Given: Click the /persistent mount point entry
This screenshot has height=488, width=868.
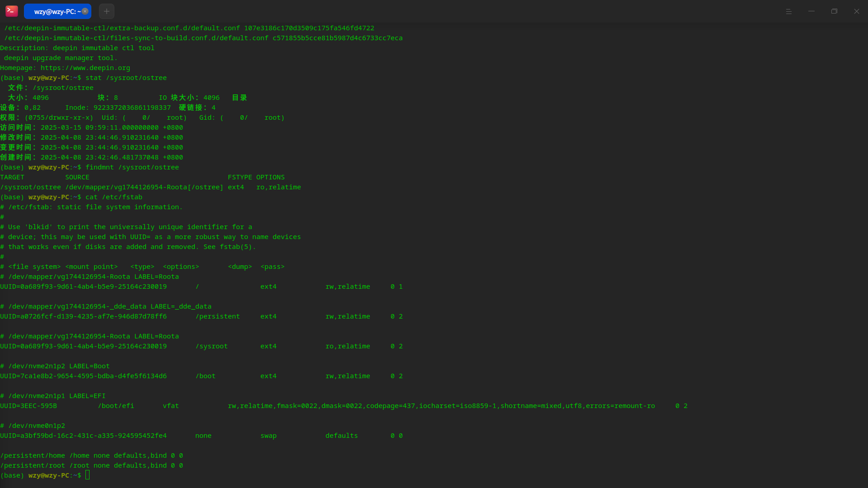Looking at the screenshot, I should pyautogui.click(x=217, y=316).
